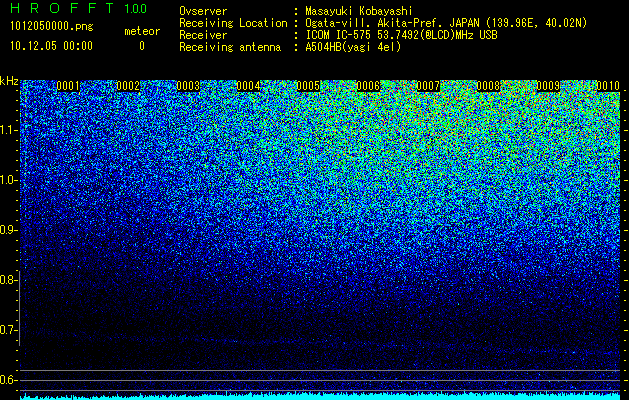Click time marker 0002
The width and height of the screenshot is (629, 400).
point(128,86)
